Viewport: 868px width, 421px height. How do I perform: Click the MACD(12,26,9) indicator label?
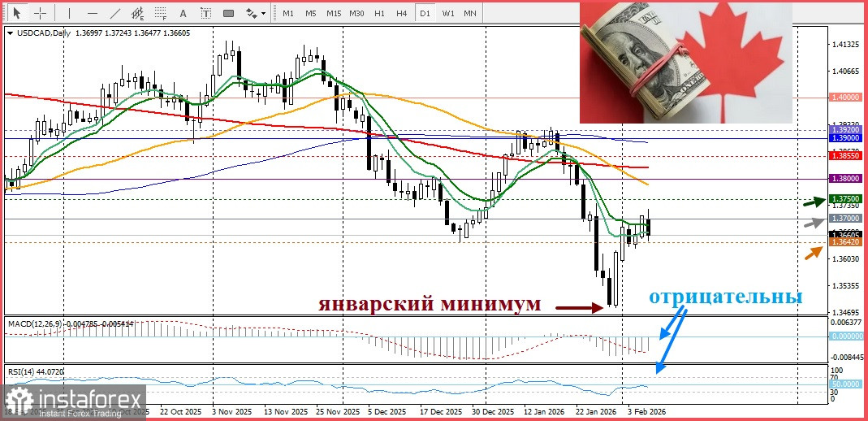[36, 323]
